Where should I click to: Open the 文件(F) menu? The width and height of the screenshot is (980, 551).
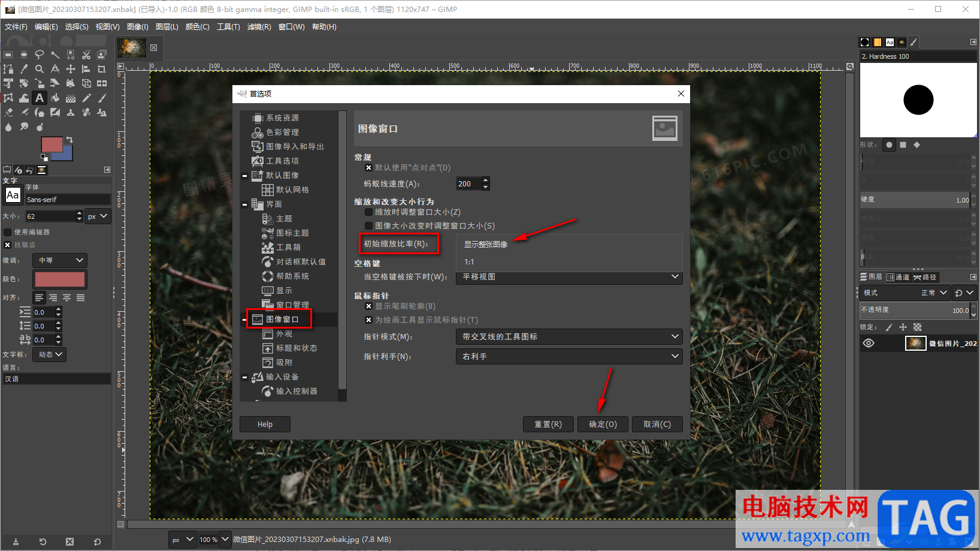[16, 27]
